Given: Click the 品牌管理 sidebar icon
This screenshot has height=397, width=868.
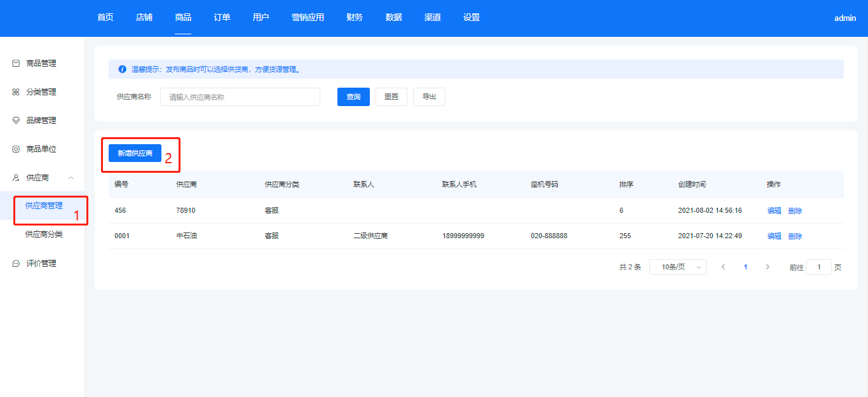Looking at the screenshot, I should click(16, 121).
